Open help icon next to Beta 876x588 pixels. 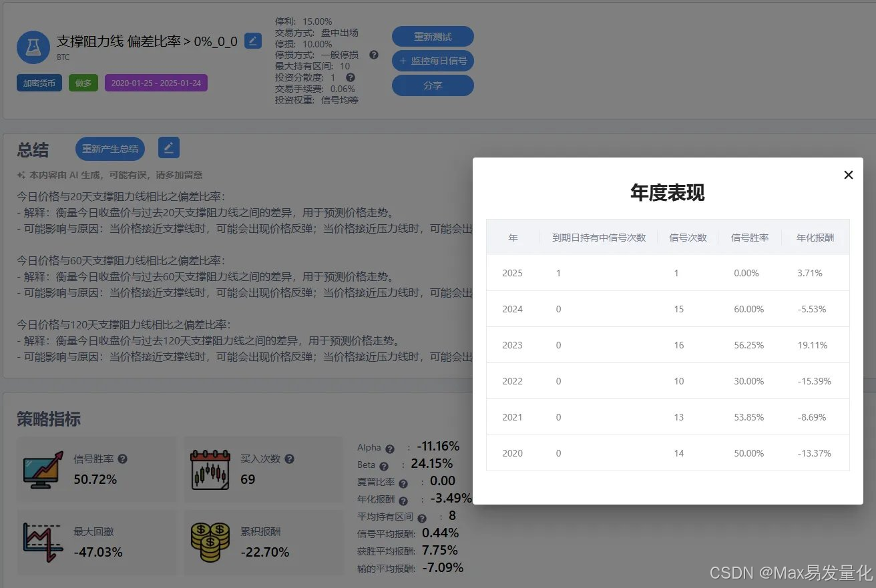click(x=384, y=466)
